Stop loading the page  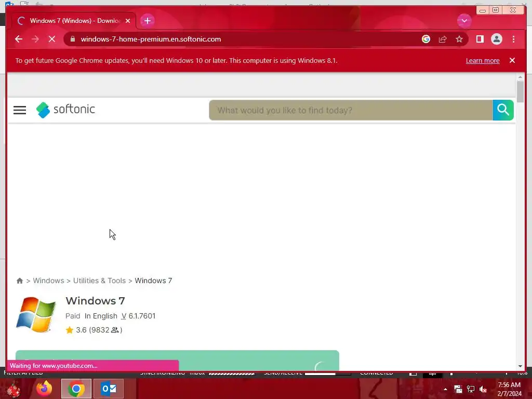[52, 39]
